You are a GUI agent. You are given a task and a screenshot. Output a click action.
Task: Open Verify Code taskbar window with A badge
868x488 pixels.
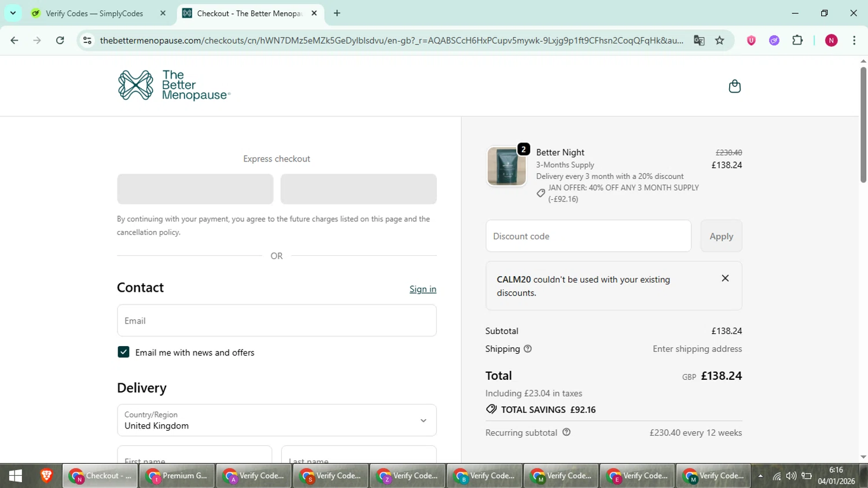point(253,476)
